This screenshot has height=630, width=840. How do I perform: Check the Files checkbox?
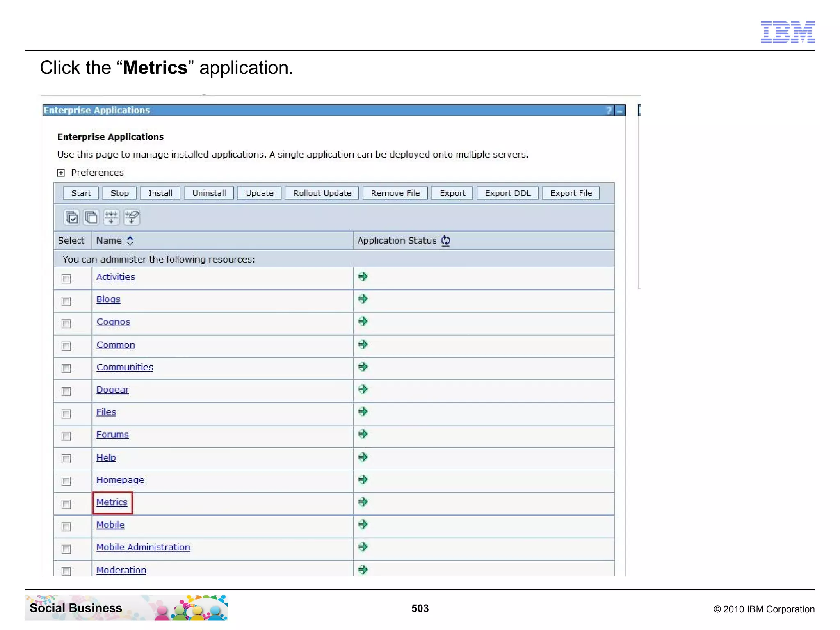point(66,414)
